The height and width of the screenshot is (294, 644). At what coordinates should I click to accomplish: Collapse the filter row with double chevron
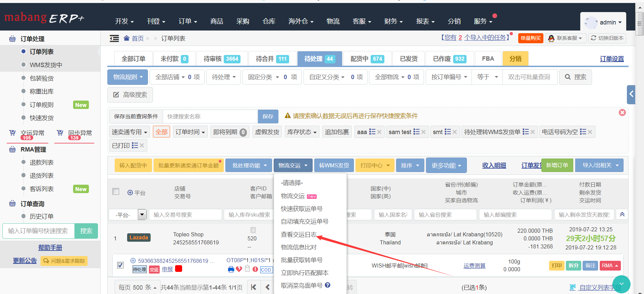click(x=622, y=214)
